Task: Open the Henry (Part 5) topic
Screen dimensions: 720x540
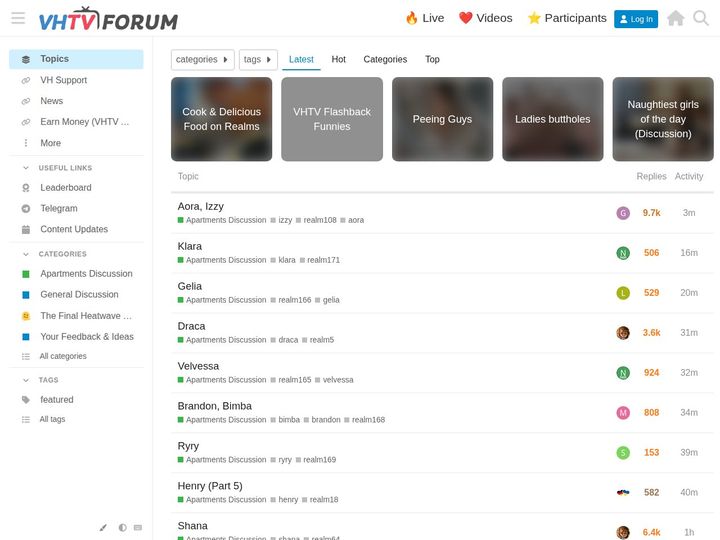Action: point(210,486)
